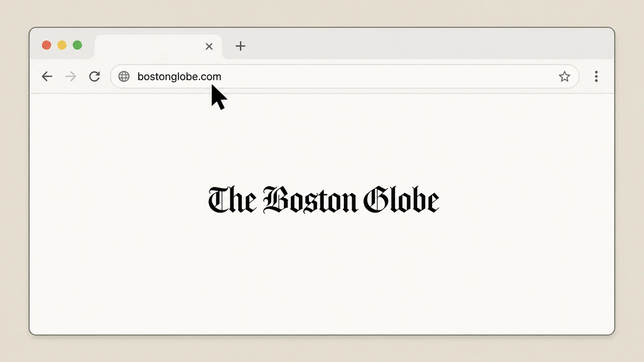The height and width of the screenshot is (362, 644).
Task: Open the three-dot browser menu
Action: (596, 76)
